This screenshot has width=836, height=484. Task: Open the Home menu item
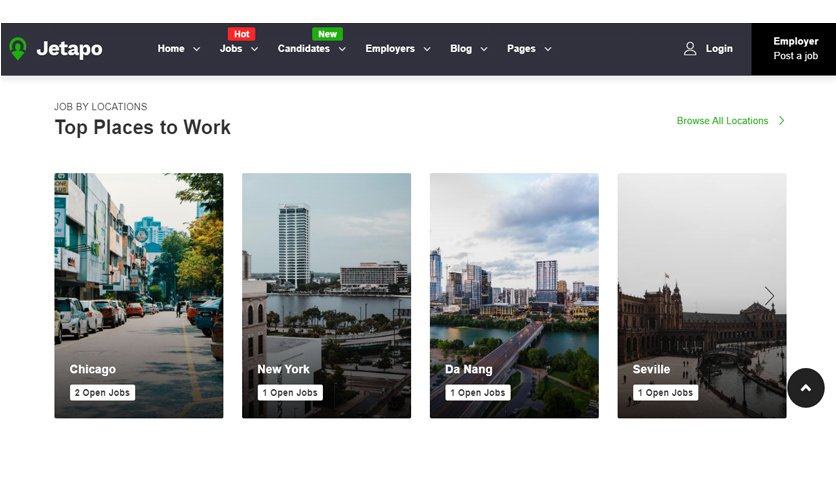tap(171, 49)
